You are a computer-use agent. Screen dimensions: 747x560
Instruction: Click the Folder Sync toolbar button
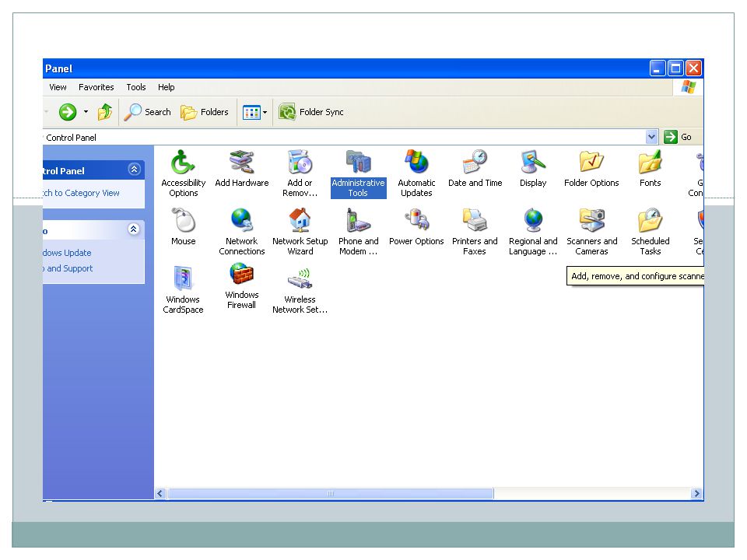click(x=311, y=112)
